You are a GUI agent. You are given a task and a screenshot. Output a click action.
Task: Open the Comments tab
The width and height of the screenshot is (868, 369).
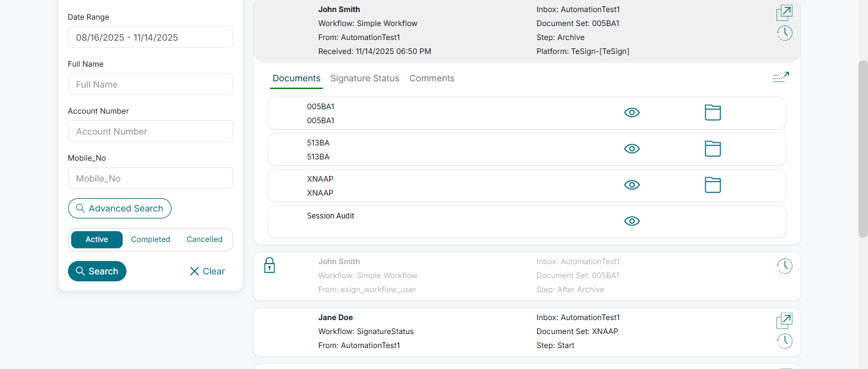tap(431, 78)
